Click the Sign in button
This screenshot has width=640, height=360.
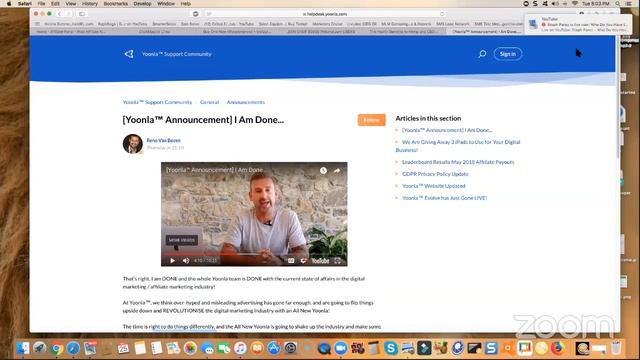(508, 54)
